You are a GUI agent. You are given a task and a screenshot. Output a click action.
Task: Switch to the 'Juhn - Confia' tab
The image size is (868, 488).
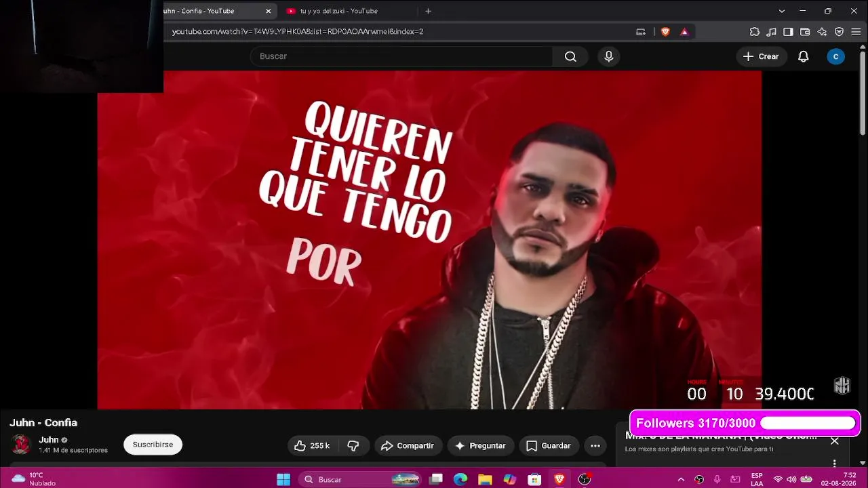[x=212, y=11]
